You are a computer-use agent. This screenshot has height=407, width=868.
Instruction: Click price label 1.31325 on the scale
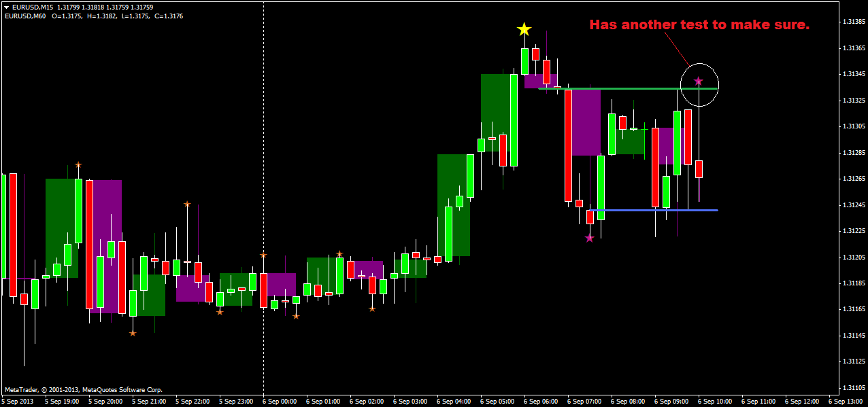coord(853,101)
